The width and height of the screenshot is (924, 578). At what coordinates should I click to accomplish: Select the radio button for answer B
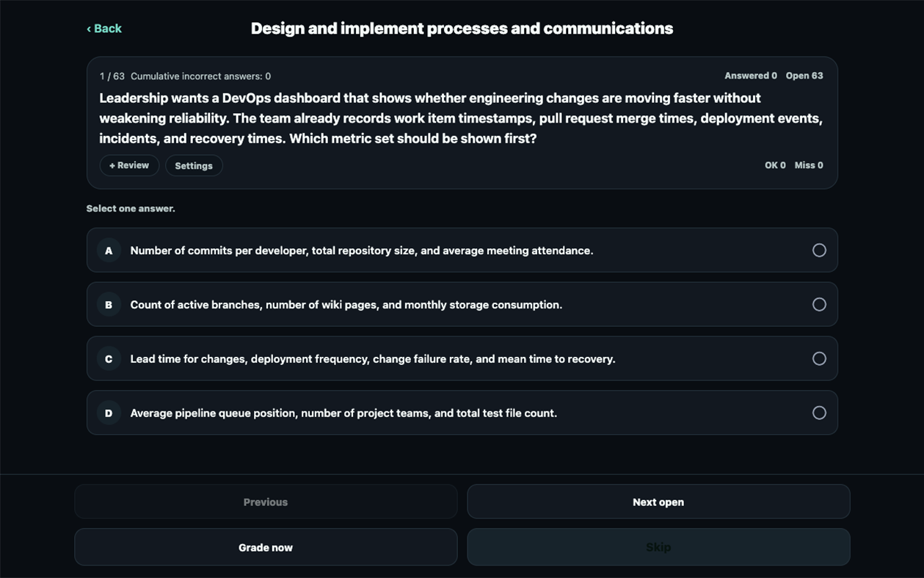click(819, 305)
